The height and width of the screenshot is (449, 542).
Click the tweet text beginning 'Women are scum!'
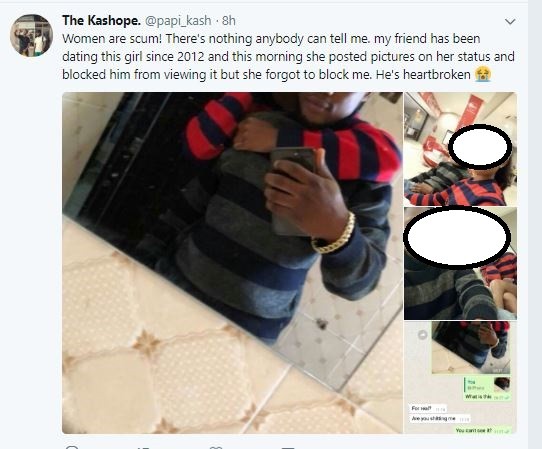point(288,56)
